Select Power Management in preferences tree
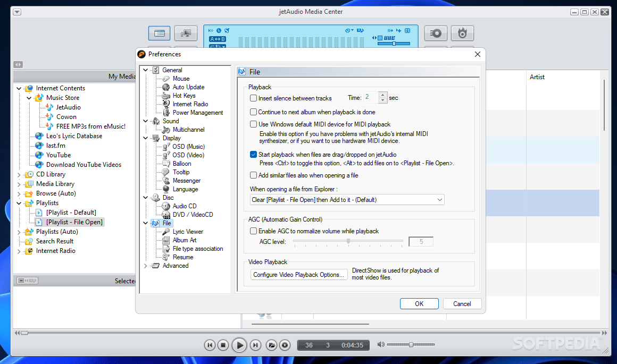This screenshot has height=364, width=617. [197, 113]
